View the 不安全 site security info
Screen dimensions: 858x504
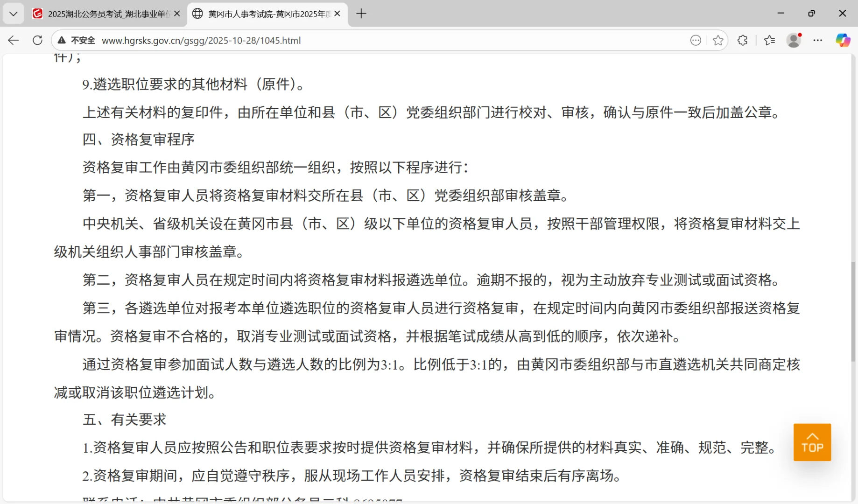click(77, 41)
